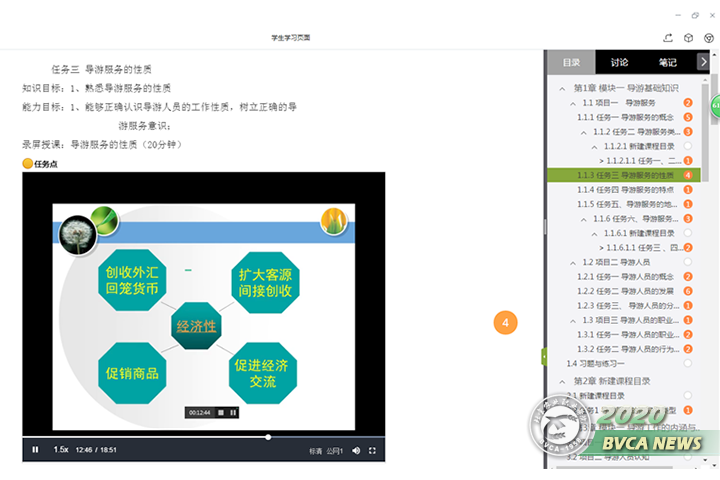
Task: Collapse 1.2 项目二 导游人员 section
Action: (573, 262)
